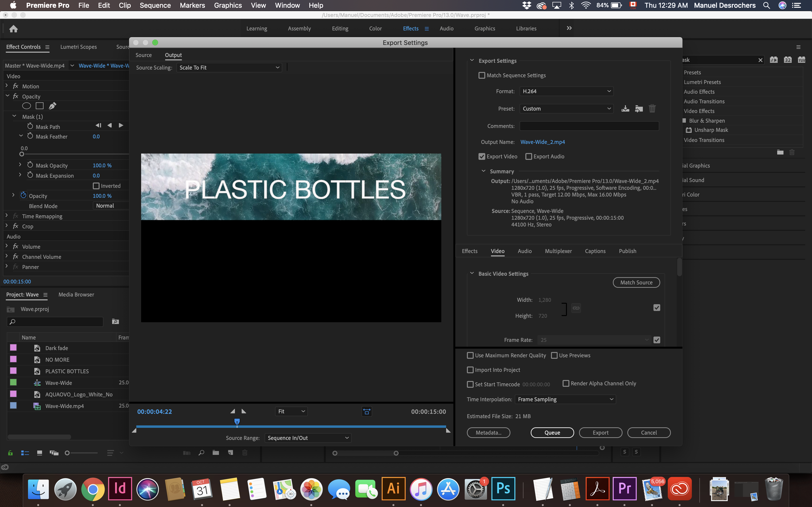Switch to the Audio export tab
812x507 pixels.
pos(524,251)
